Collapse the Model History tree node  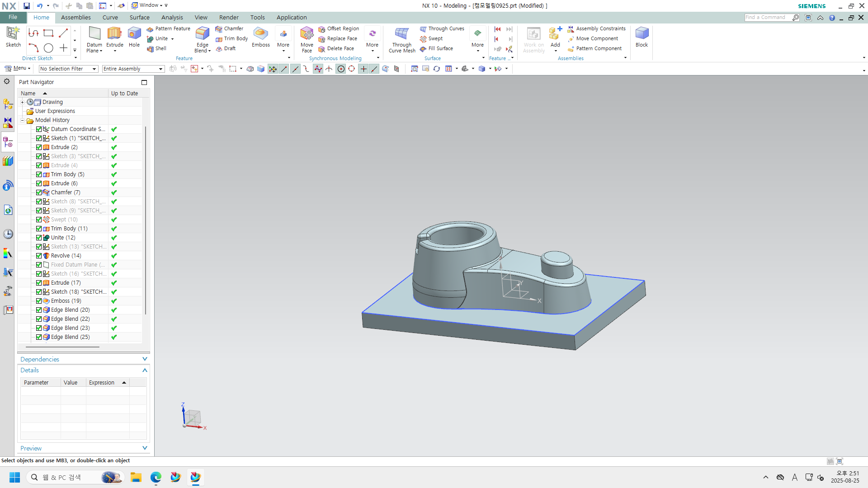[23, 120]
